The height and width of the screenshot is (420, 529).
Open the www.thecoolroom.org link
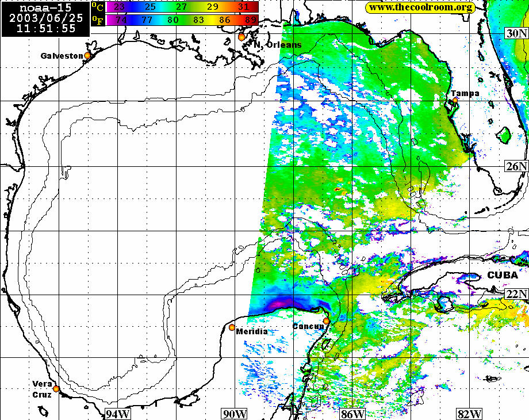(x=420, y=7)
